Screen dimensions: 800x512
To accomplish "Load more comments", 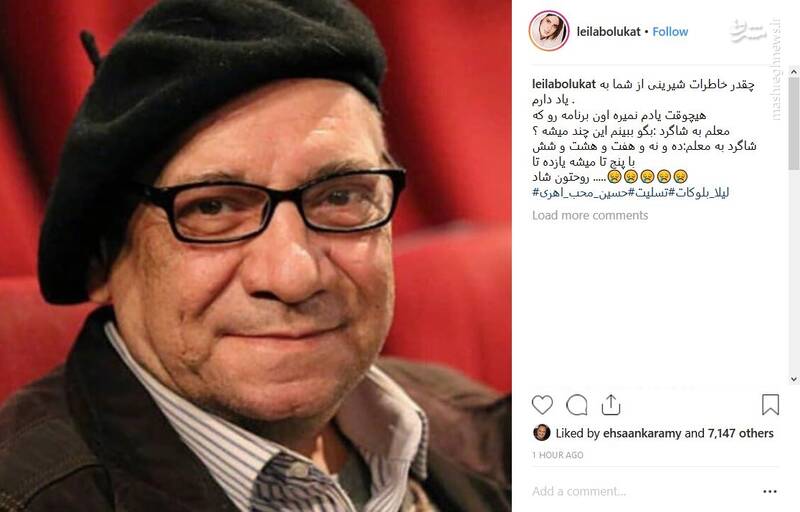I will tap(590, 215).
